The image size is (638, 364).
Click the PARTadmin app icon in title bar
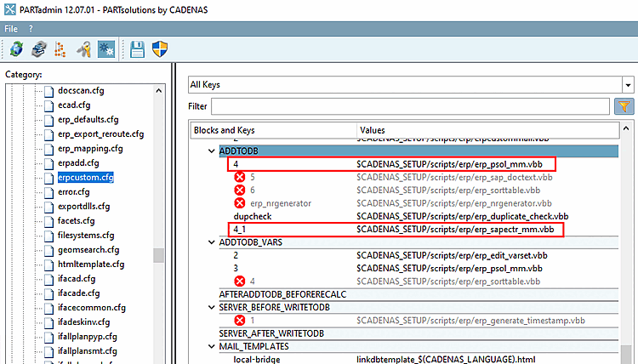click(9, 9)
